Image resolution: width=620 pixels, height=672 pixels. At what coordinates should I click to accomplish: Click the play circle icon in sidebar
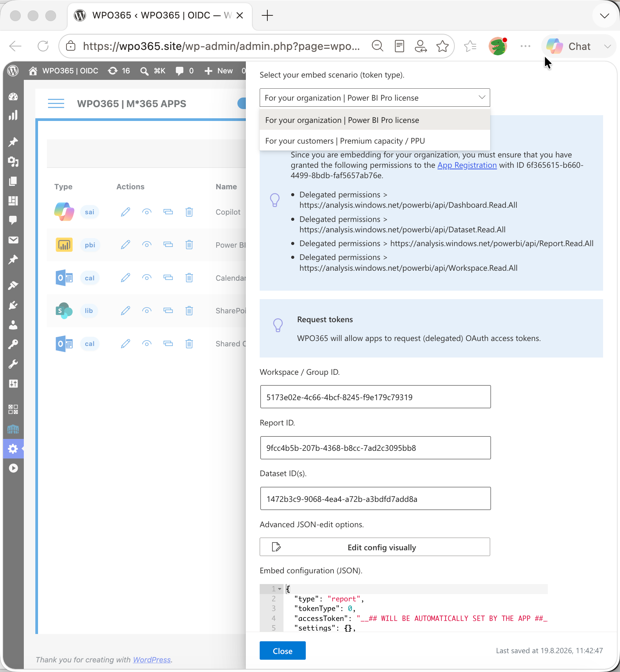(x=13, y=468)
